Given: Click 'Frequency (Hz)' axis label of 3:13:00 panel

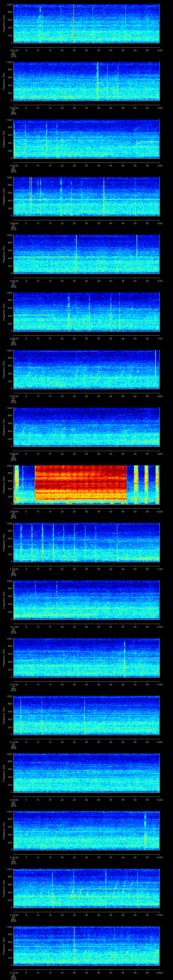Looking at the screenshot, I should click(x=4, y=715).
